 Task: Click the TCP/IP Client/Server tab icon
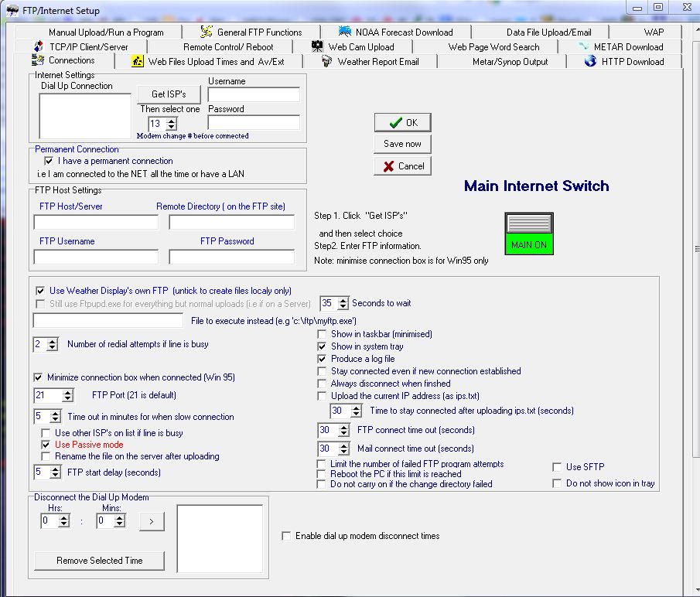pyautogui.click(x=39, y=46)
